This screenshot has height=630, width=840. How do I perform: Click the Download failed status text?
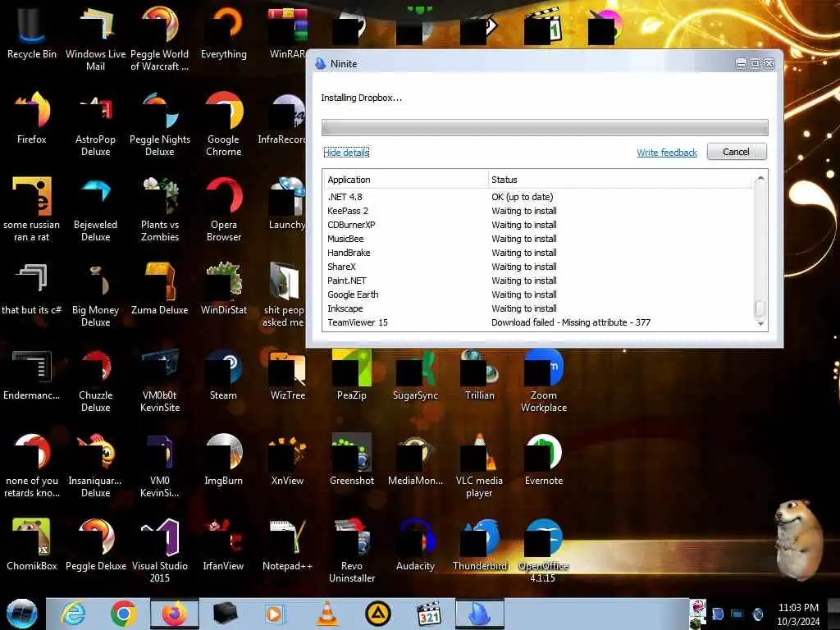(x=571, y=322)
